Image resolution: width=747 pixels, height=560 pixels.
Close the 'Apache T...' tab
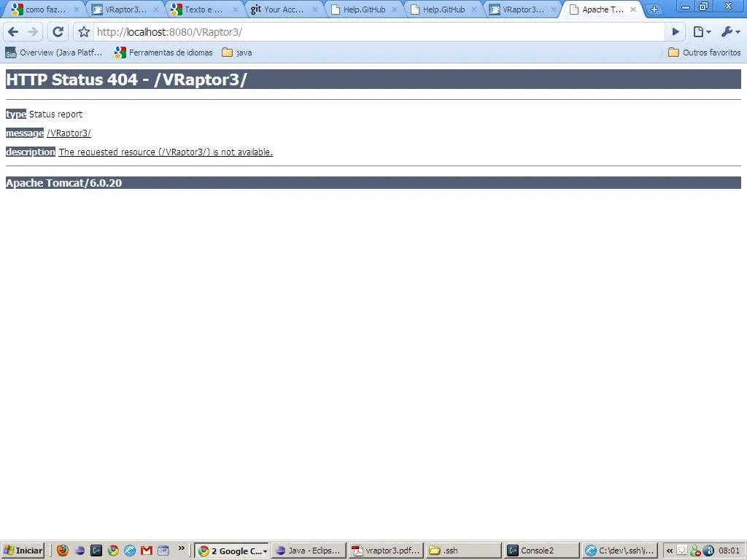(633, 9)
